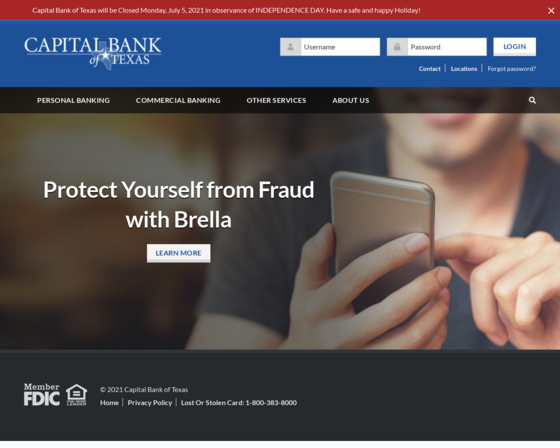Expand the Other Services menu
This screenshot has width=560, height=448.
(276, 100)
